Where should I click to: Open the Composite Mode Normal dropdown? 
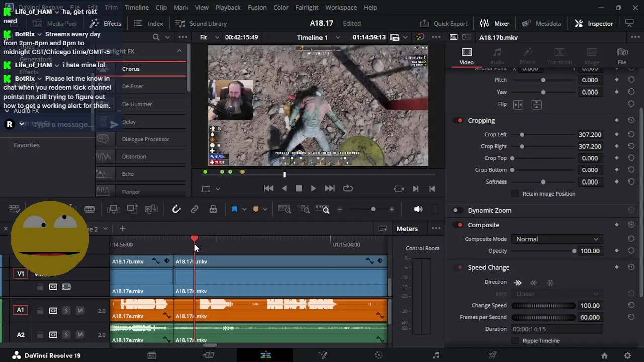coord(556,239)
